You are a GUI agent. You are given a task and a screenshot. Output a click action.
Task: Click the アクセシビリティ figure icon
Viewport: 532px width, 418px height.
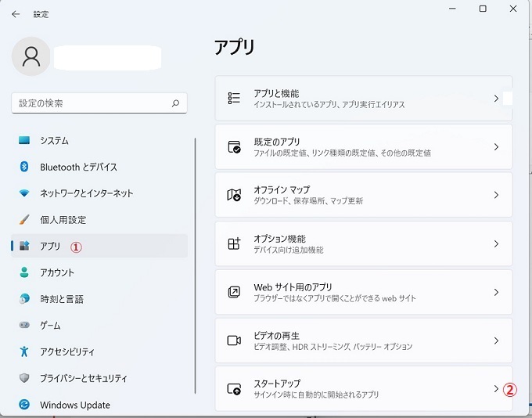(24, 351)
